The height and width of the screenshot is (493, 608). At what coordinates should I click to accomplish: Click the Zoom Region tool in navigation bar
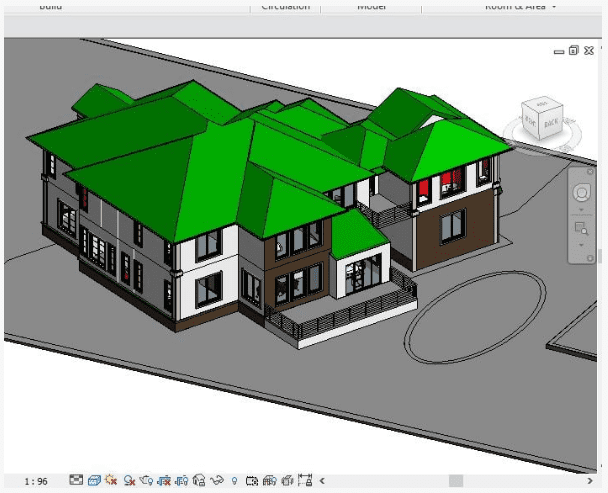tap(582, 230)
